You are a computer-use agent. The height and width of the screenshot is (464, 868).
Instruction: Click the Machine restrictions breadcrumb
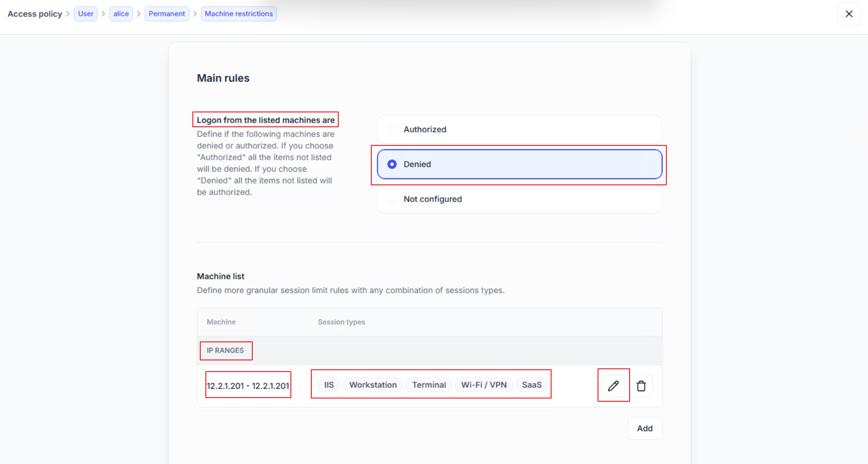(238, 14)
